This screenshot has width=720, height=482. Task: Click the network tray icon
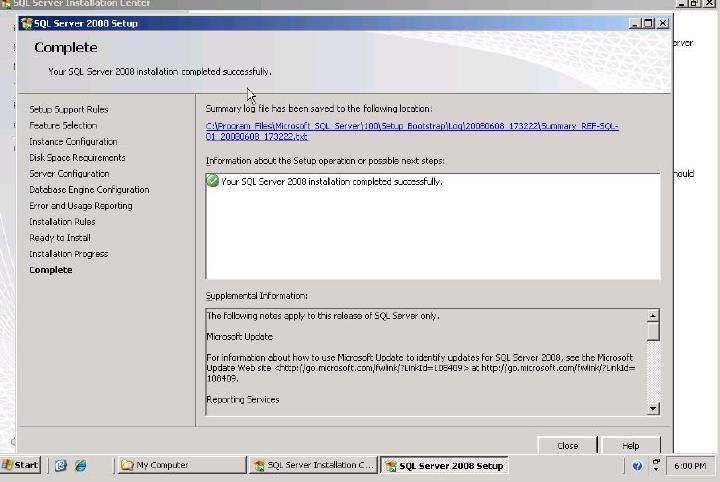656,465
